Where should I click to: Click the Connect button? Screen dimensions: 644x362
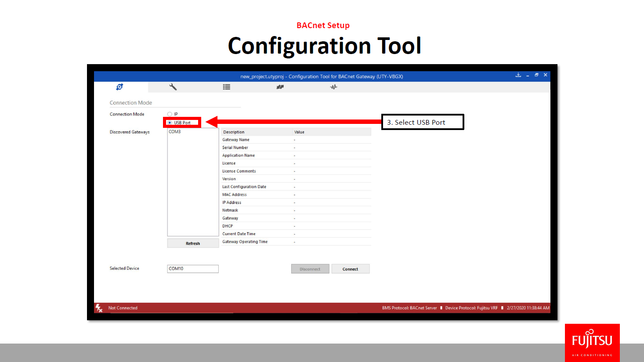pos(351,269)
